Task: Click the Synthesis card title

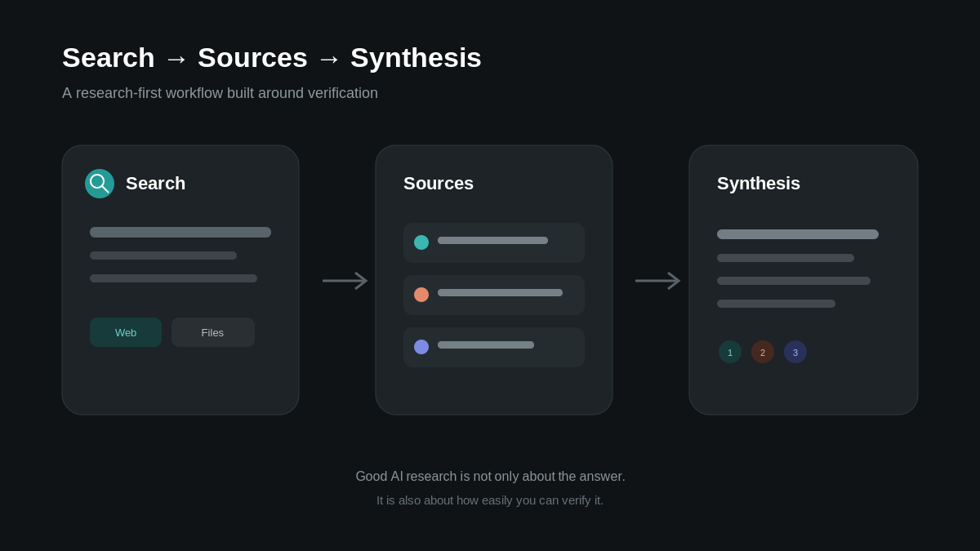Action: point(759,184)
